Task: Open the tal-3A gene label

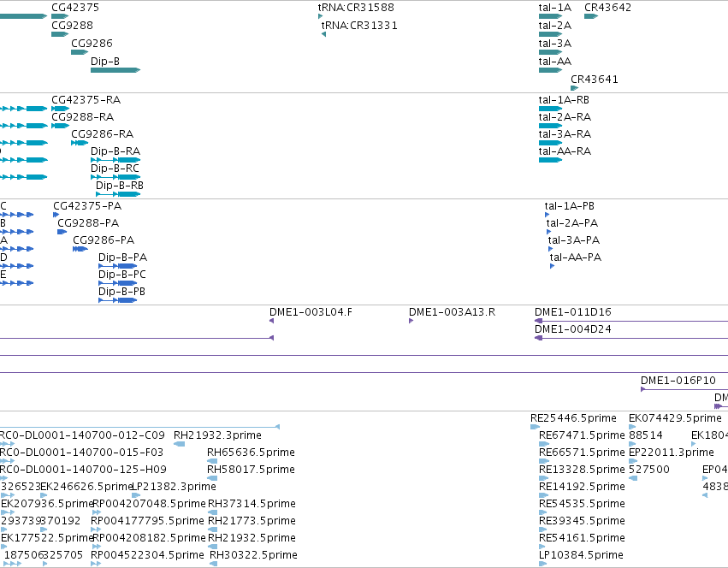Action: pyautogui.click(x=555, y=44)
